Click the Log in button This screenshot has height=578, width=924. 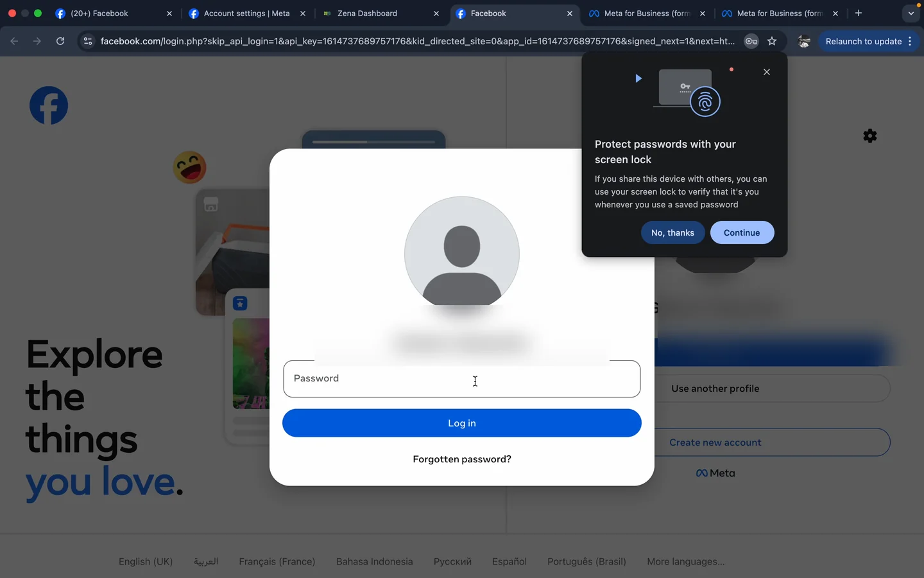coord(462,423)
